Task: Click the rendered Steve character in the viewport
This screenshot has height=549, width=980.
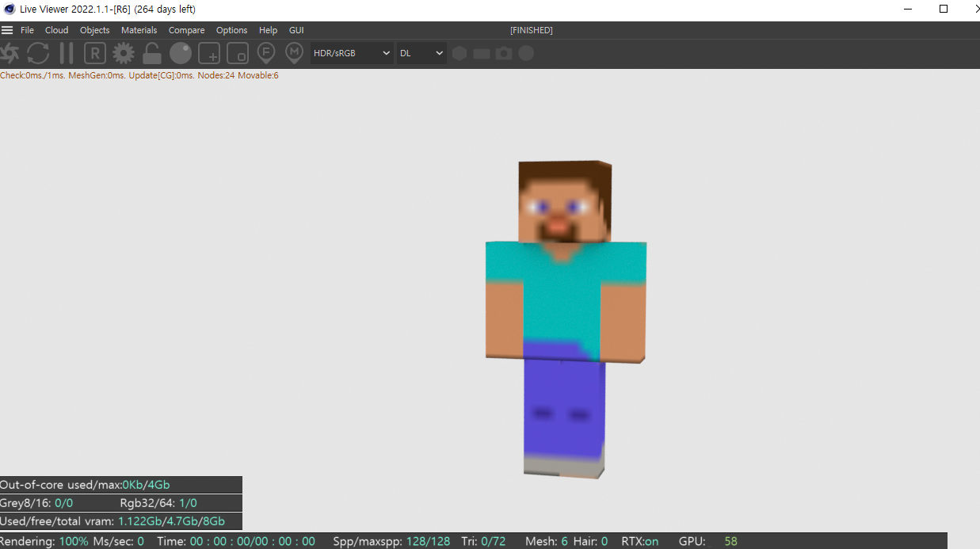Action: click(x=566, y=319)
